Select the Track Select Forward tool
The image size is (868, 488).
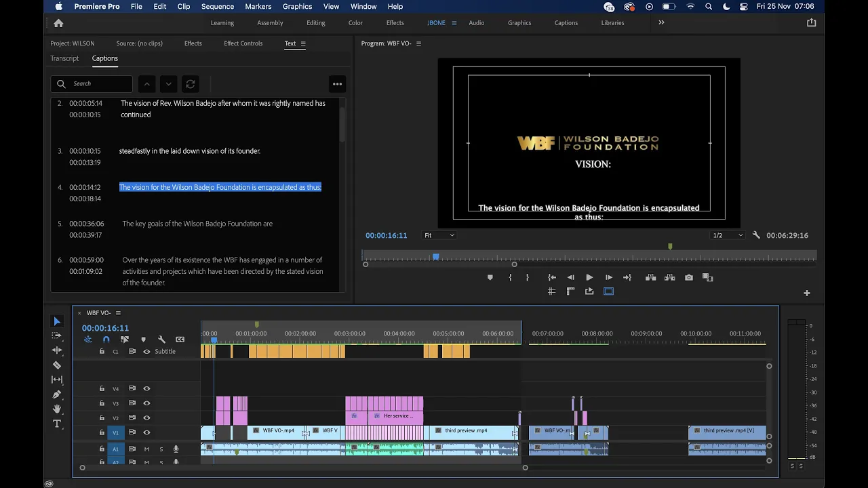point(57,335)
